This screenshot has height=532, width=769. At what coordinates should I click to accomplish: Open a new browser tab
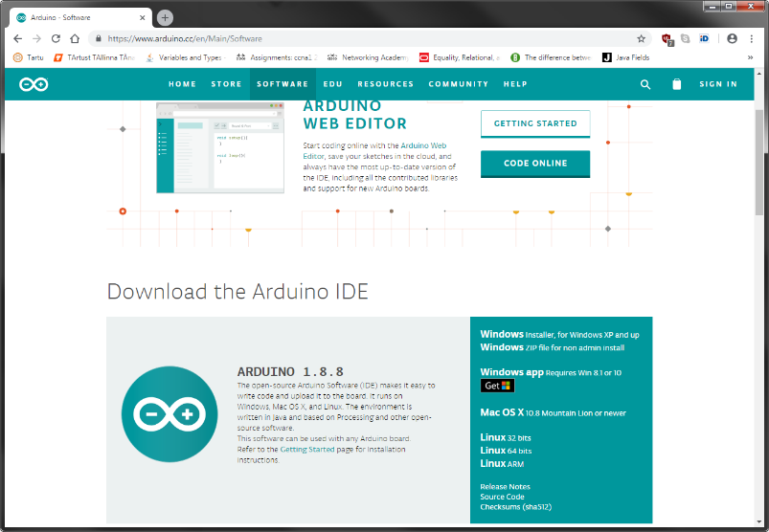(165, 17)
